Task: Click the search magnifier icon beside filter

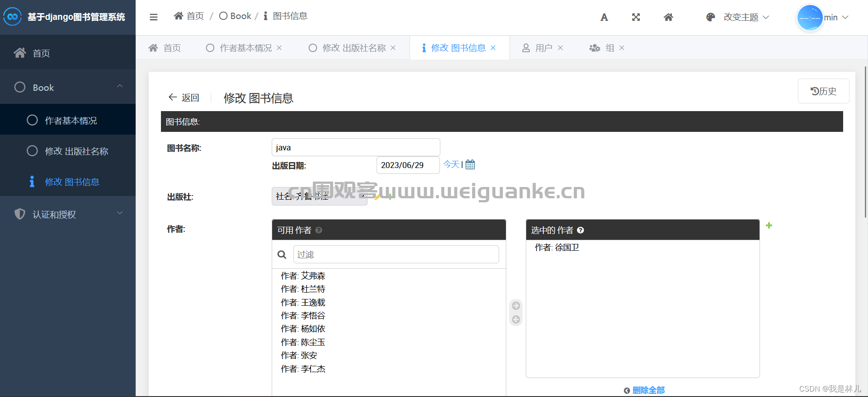Action: coord(282,255)
